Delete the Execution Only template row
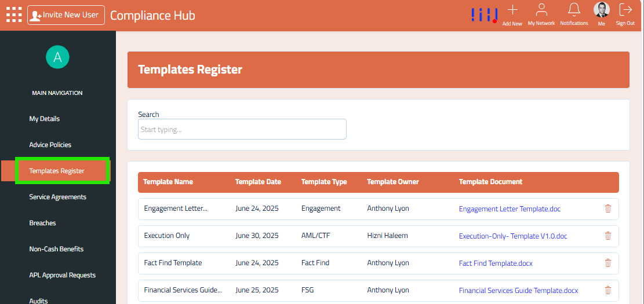This screenshot has width=644, height=304. [608, 236]
